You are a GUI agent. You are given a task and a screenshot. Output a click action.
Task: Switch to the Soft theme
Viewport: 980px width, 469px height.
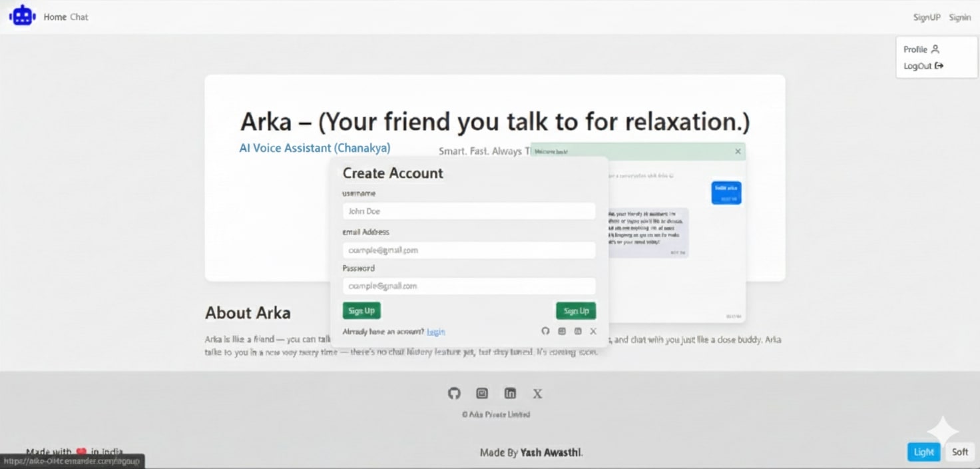[x=959, y=452]
